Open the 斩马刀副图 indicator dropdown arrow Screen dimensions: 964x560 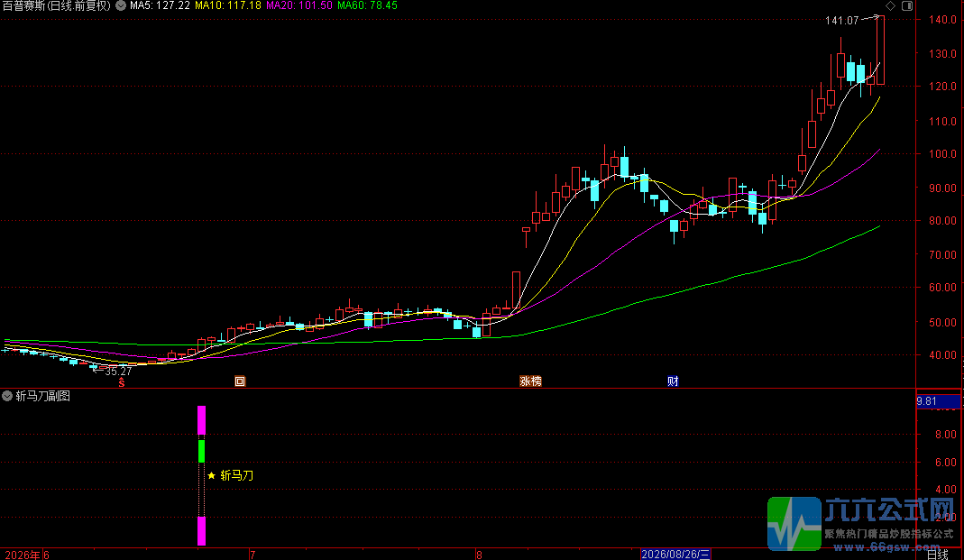click(x=7, y=396)
